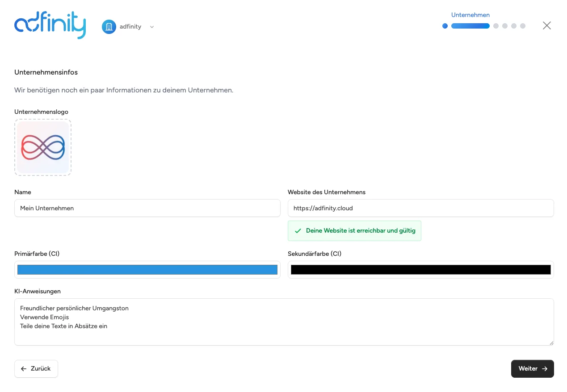Click the 'Freundlicher persönlicher Umgangston' line
Viewport: 567px width, 392px height.
[x=74, y=308]
